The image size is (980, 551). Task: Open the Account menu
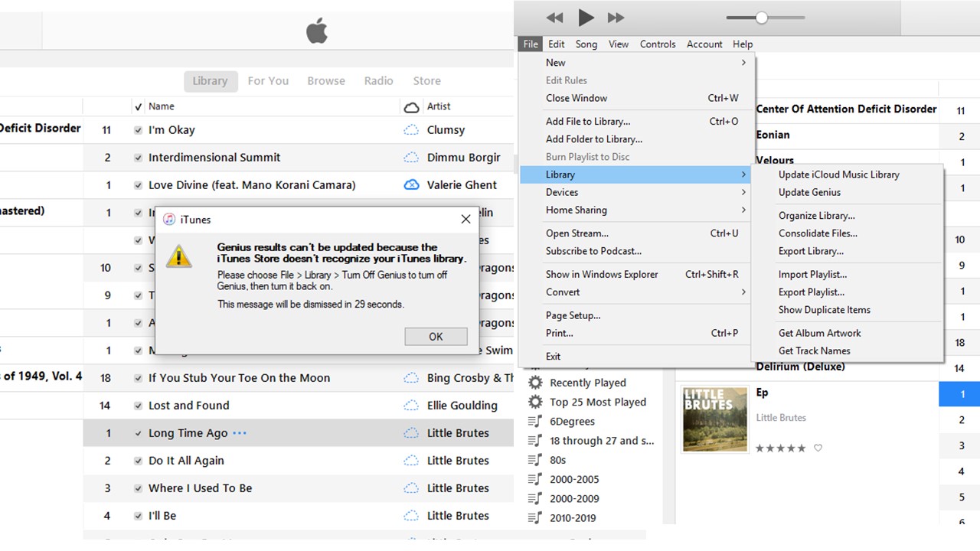[x=704, y=44]
